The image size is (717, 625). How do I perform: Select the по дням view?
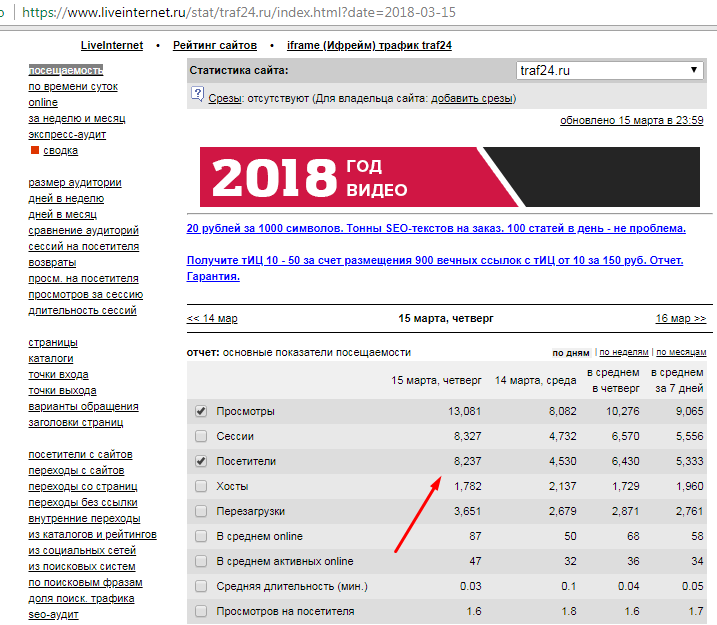571,353
